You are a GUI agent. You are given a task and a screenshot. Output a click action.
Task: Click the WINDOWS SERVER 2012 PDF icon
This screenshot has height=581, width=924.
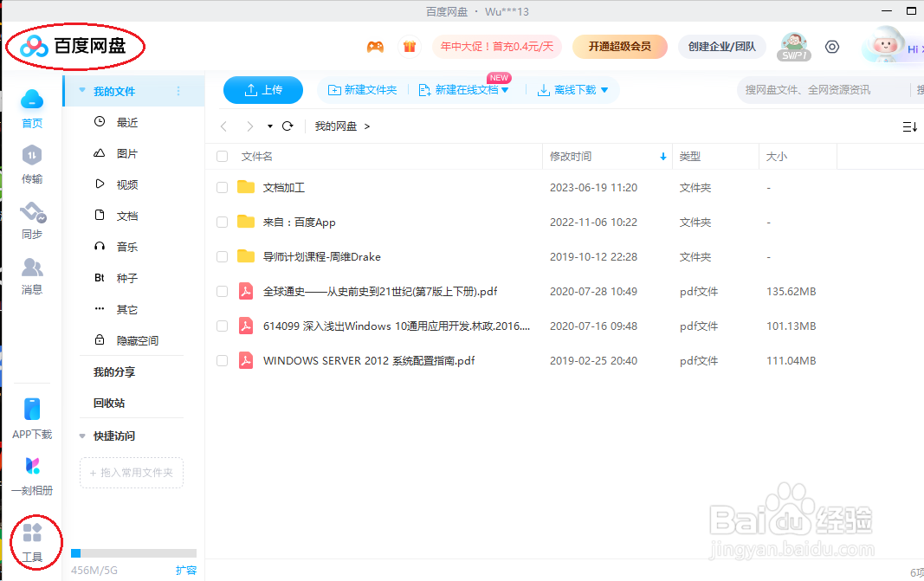coord(246,360)
